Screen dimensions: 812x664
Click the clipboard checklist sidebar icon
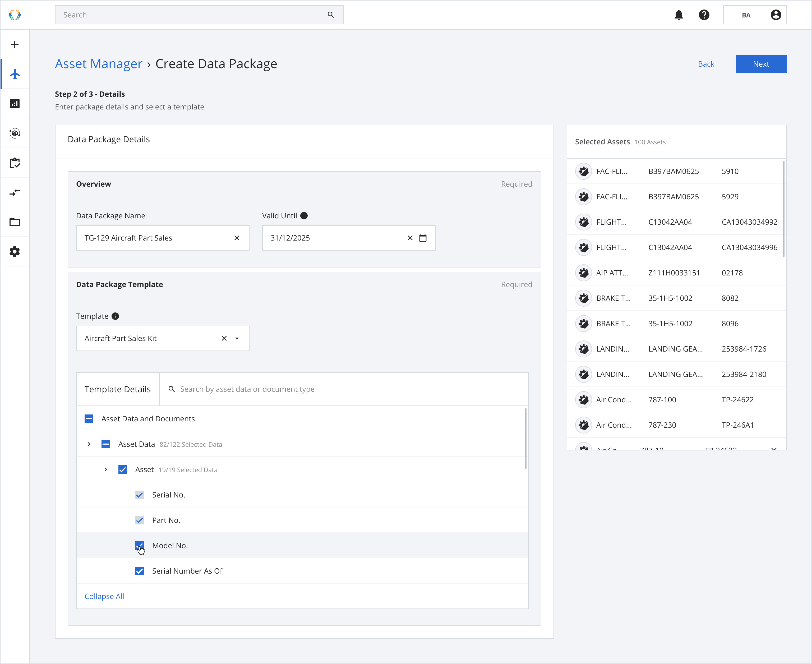click(15, 163)
